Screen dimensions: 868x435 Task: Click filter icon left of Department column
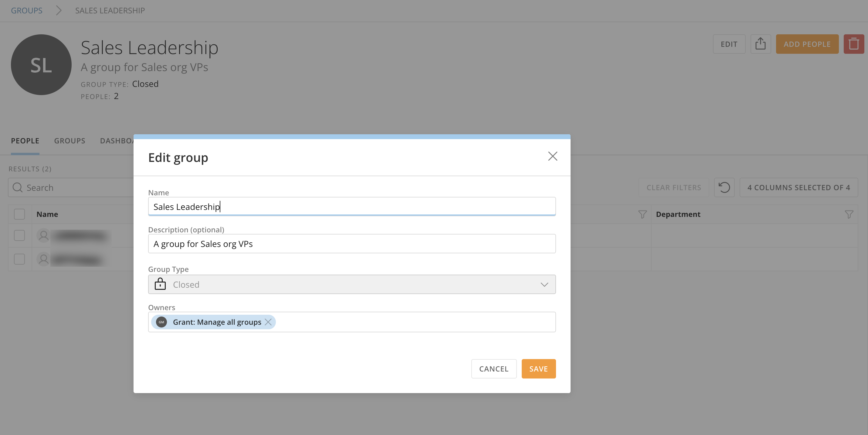pyautogui.click(x=642, y=214)
